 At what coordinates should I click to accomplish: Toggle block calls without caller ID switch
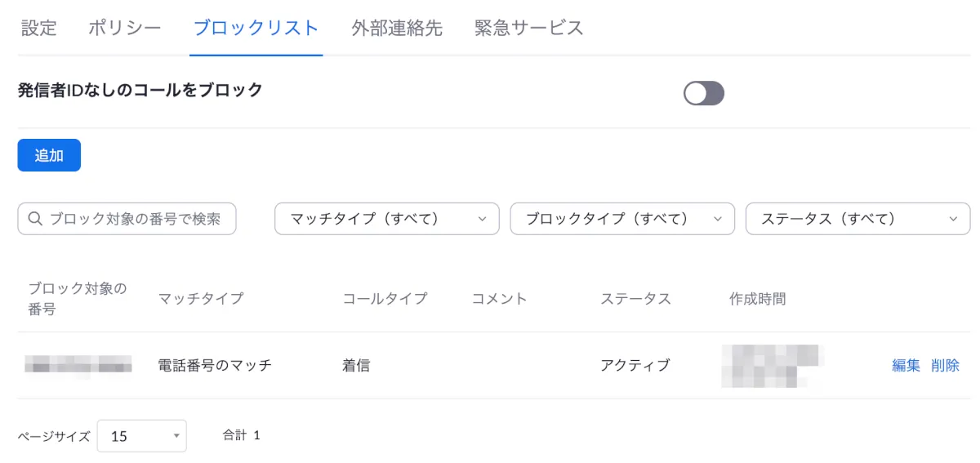[x=703, y=94]
